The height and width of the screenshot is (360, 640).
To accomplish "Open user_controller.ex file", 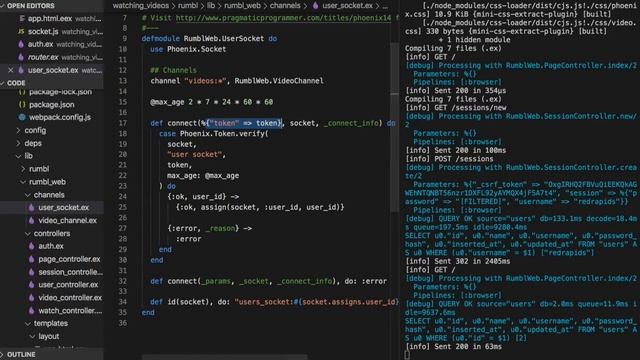I will [68, 284].
